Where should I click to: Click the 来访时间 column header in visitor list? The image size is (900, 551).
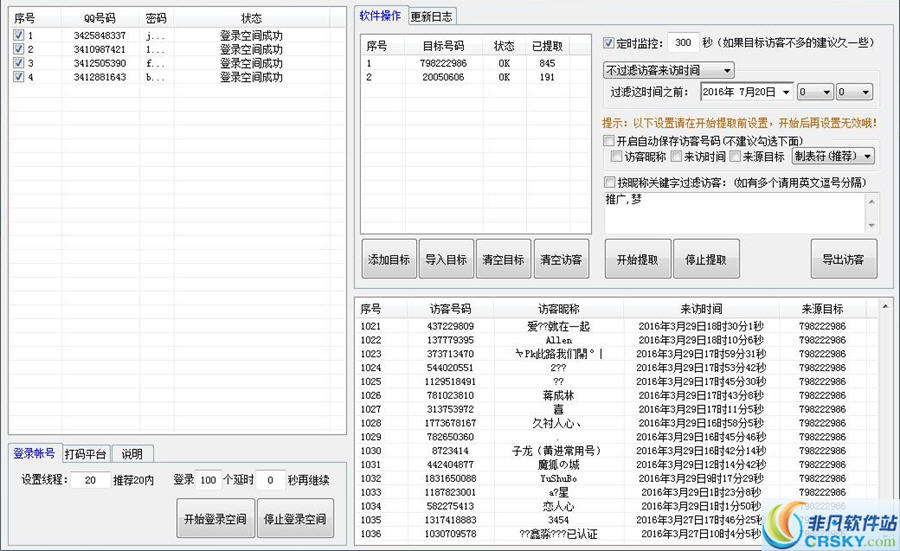(x=701, y=309)
